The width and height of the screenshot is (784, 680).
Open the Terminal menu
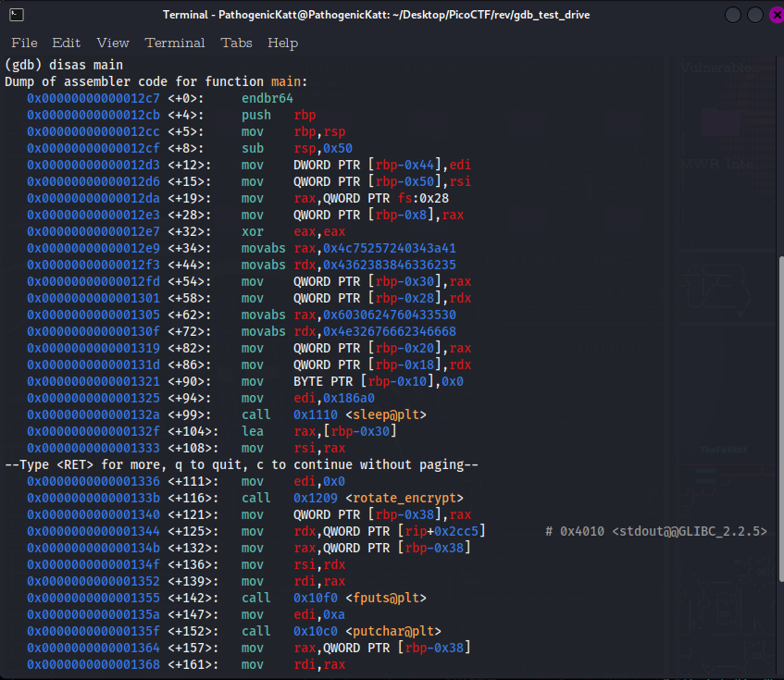(175, 43)
